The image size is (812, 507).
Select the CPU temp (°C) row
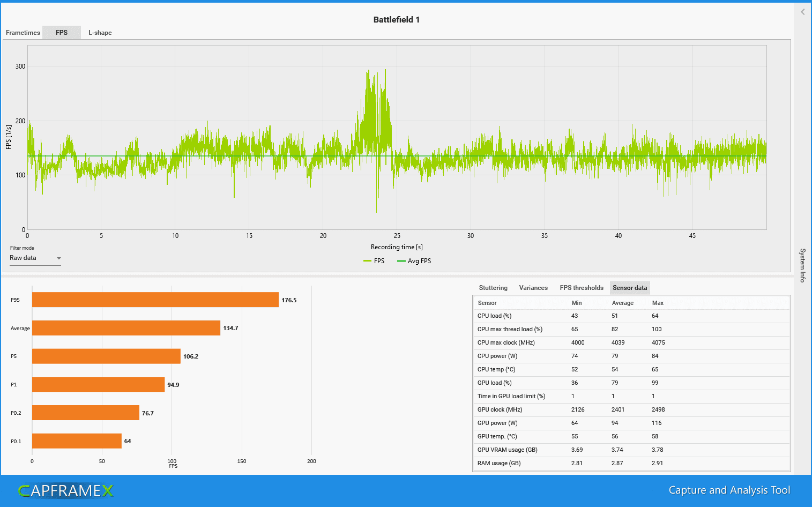631,370
